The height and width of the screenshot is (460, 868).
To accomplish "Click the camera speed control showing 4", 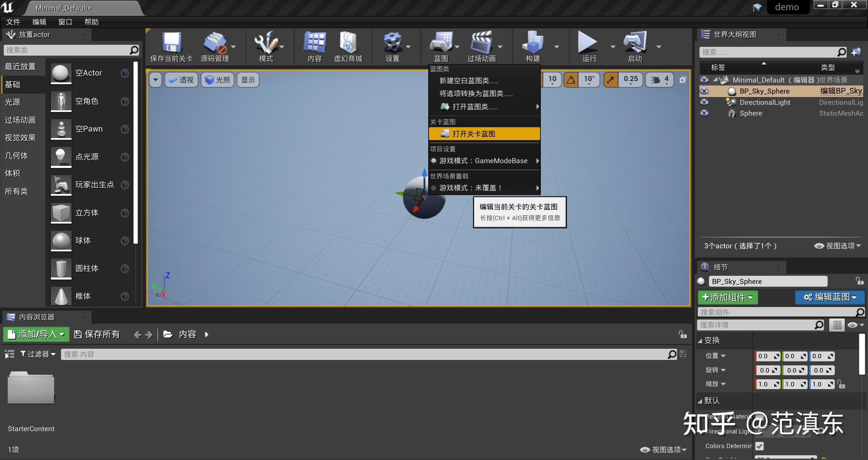I will 659,79.
